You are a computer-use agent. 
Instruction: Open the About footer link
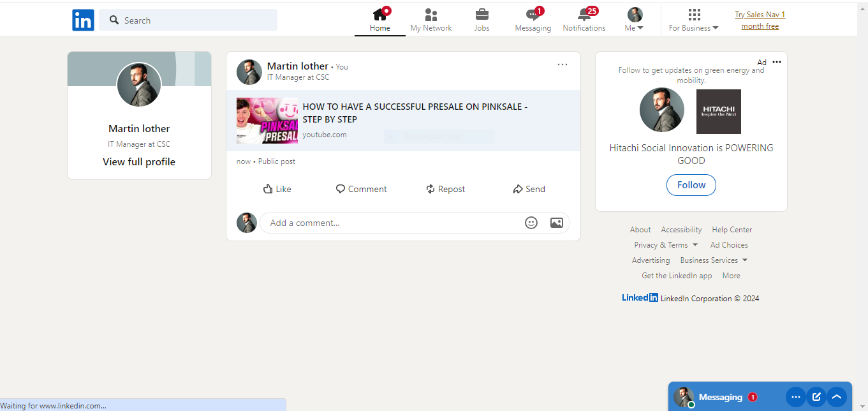tap(640, 230)
